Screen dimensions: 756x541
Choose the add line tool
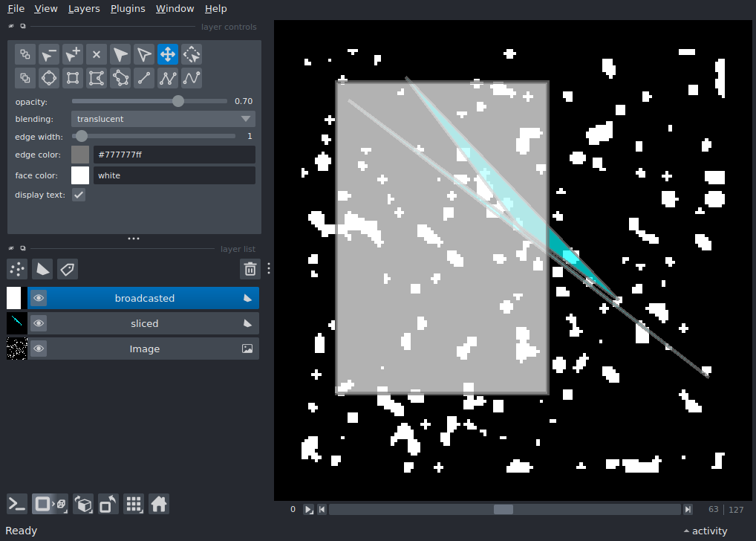pos(144,78)
